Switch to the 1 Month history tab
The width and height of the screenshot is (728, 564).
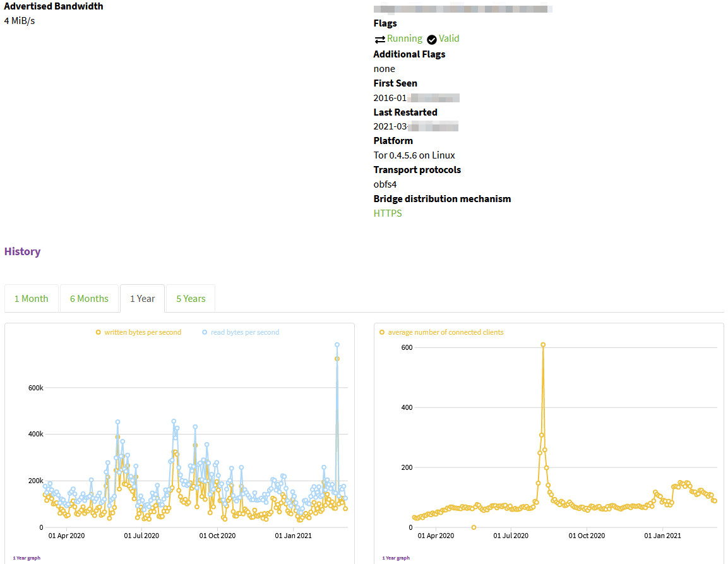32,299
